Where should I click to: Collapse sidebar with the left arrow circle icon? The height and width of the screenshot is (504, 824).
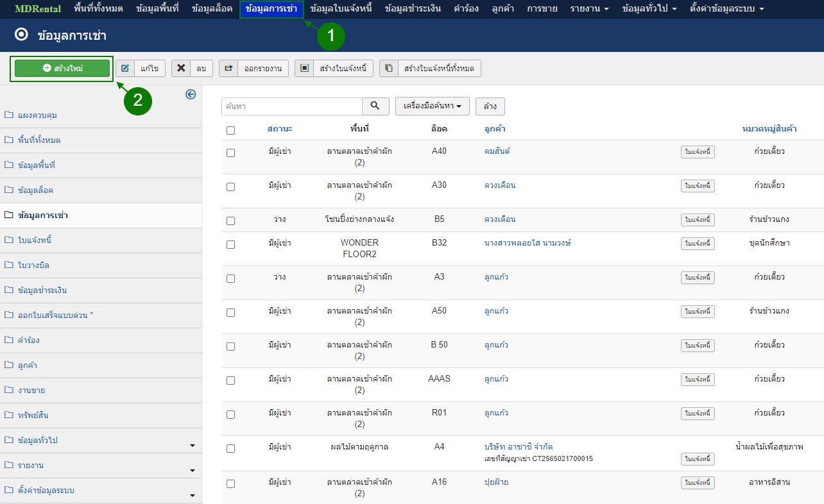pyautogui.click(x=191, y=94)
